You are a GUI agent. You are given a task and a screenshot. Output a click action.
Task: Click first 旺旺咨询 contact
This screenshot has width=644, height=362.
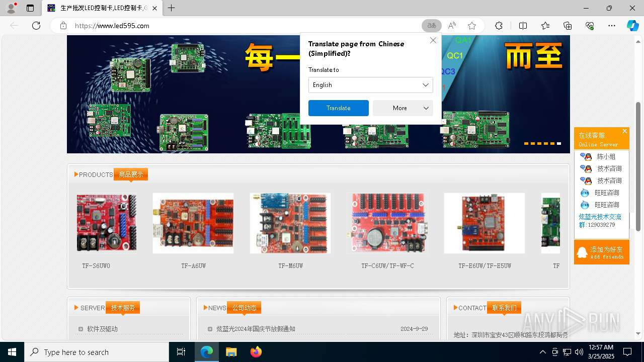coord(600,193)
